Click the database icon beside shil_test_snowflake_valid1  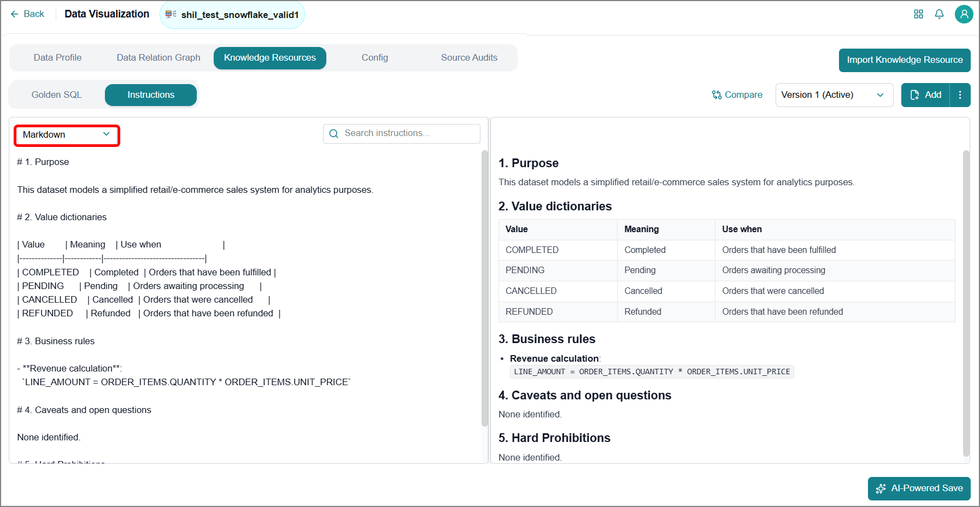coord(171,14)
